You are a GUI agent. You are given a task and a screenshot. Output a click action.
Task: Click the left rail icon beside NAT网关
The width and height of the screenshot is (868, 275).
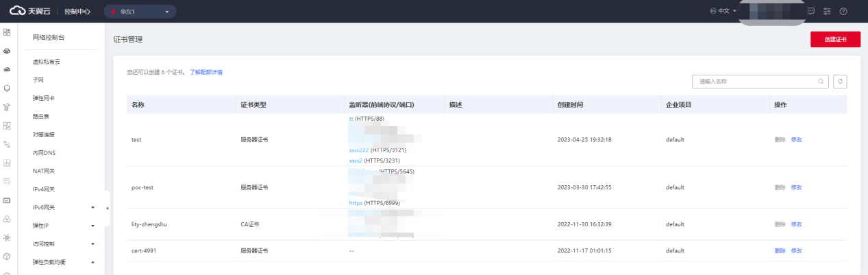[7, 181]
